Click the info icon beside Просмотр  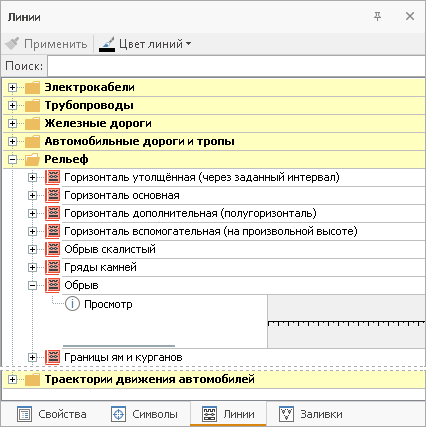72,304
